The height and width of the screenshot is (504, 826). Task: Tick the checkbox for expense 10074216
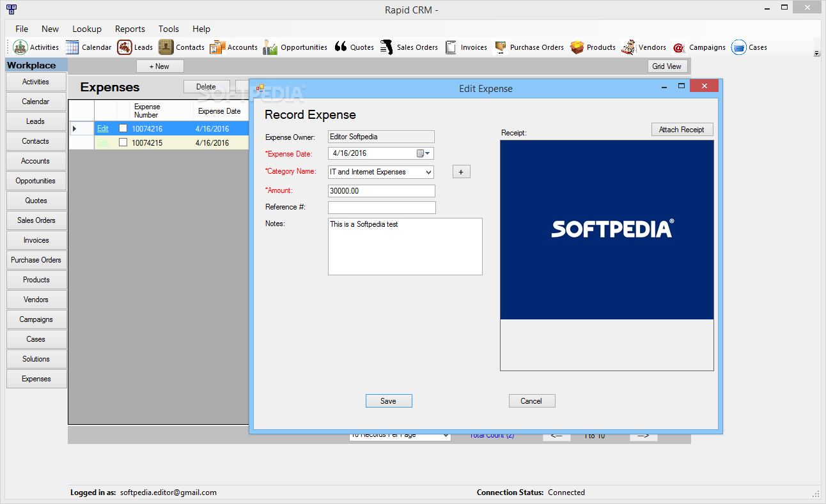coord(123,128)
